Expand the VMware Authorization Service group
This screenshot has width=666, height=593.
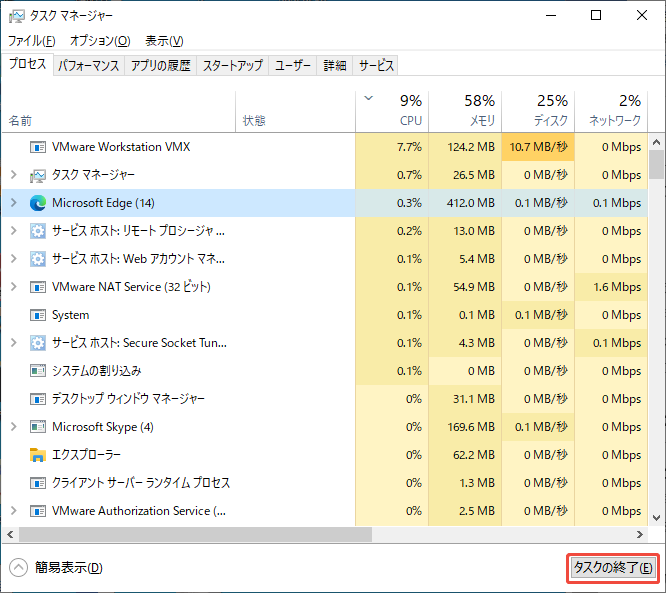coord(14,511)
